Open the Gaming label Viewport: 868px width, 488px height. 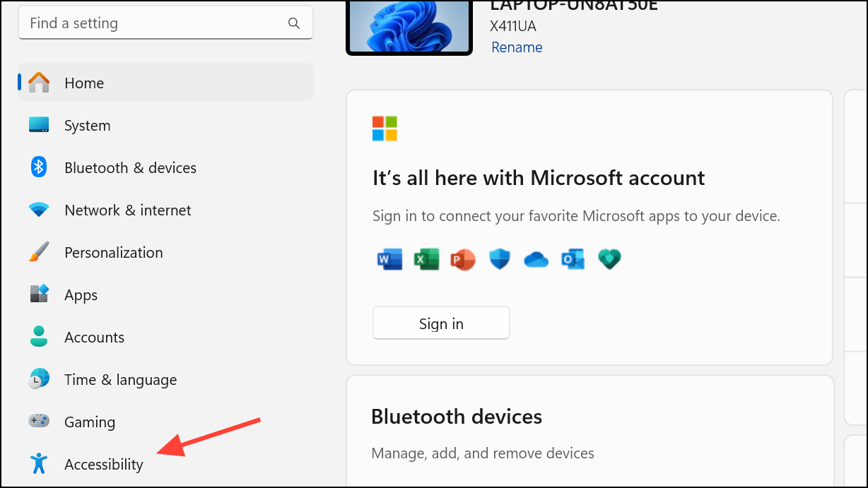[90, 422]
